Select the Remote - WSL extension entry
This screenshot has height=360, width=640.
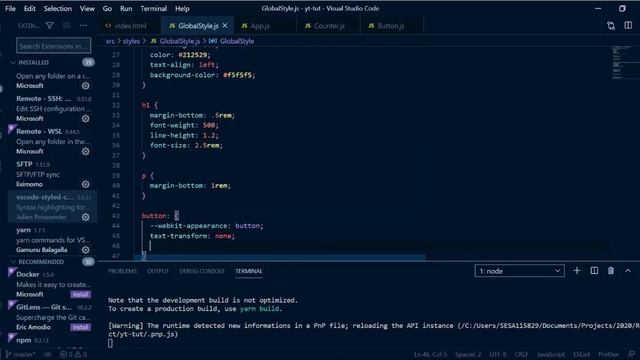(x=52, y=141)
